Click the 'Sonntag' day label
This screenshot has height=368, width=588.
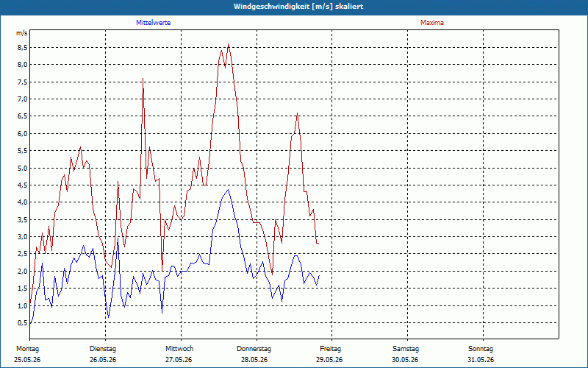tap(481, 349)
